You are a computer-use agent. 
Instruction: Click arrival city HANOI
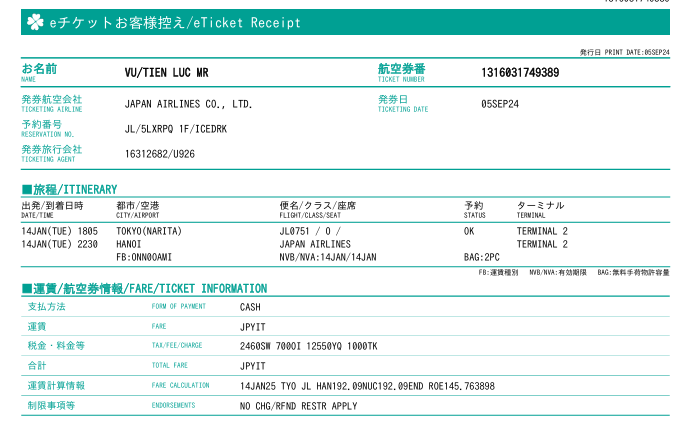click(x=129, y=244)
